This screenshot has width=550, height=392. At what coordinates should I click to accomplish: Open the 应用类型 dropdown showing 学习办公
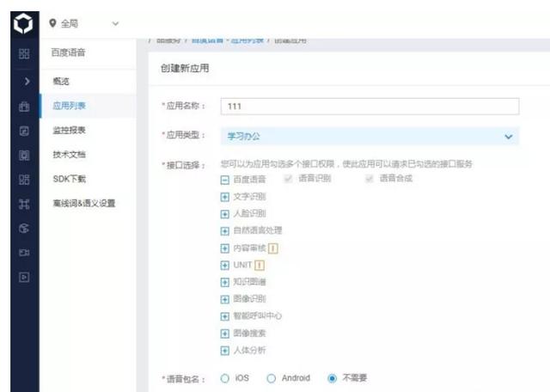[x=370, y=136]
